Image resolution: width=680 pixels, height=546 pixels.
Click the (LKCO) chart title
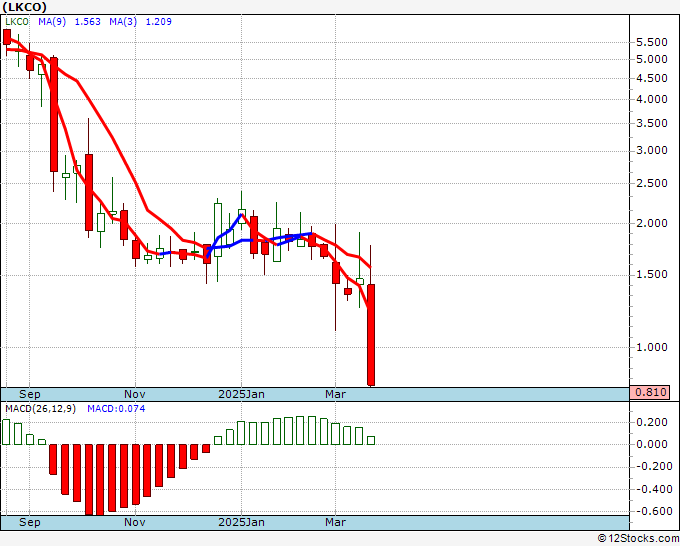tap(24, 7)
